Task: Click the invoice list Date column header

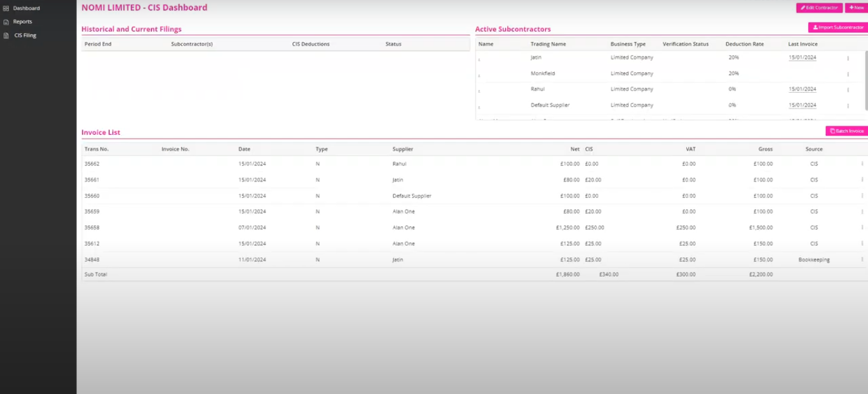Action: 244,149
